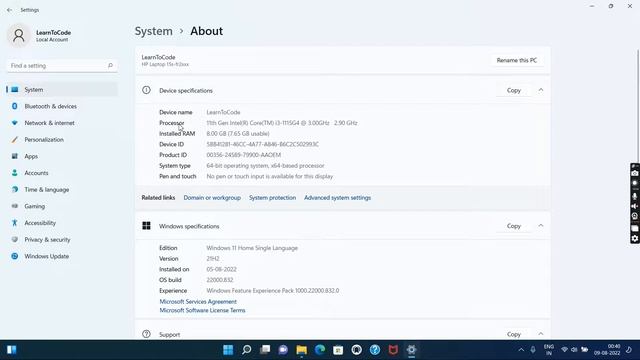Toggle microphone in recorder toolbar
The width and height of the screenshot is (640, 360).
(635, 196)
